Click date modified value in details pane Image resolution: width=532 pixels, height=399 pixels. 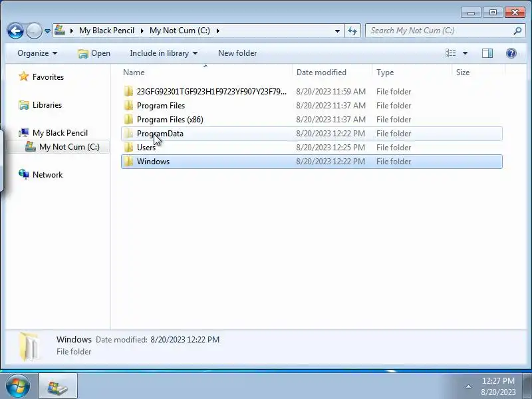185,340
